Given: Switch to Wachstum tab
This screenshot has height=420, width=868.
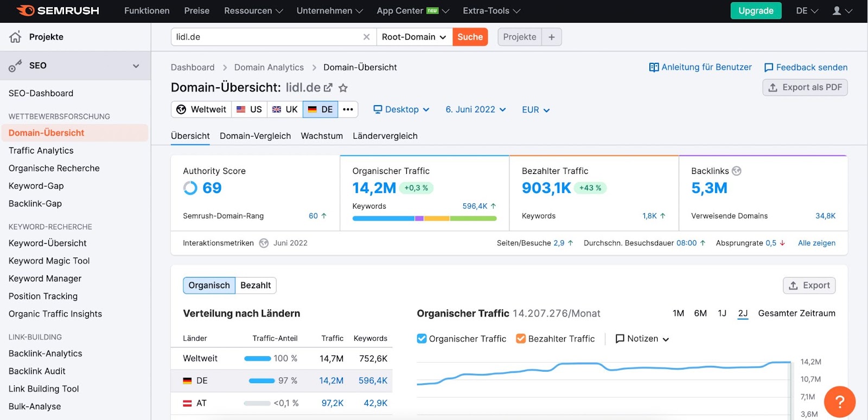Looking at the screenshot, I should point(322,136).
